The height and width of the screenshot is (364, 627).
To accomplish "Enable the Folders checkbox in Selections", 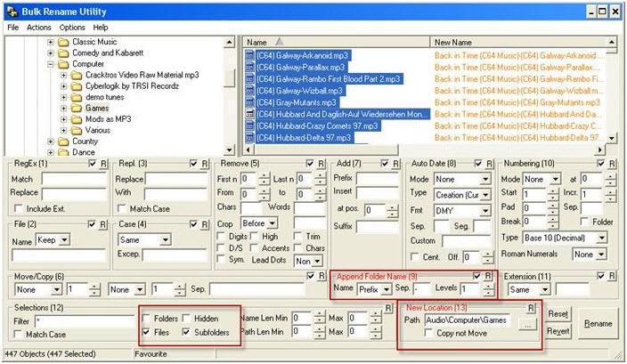I will coord(147,319).
